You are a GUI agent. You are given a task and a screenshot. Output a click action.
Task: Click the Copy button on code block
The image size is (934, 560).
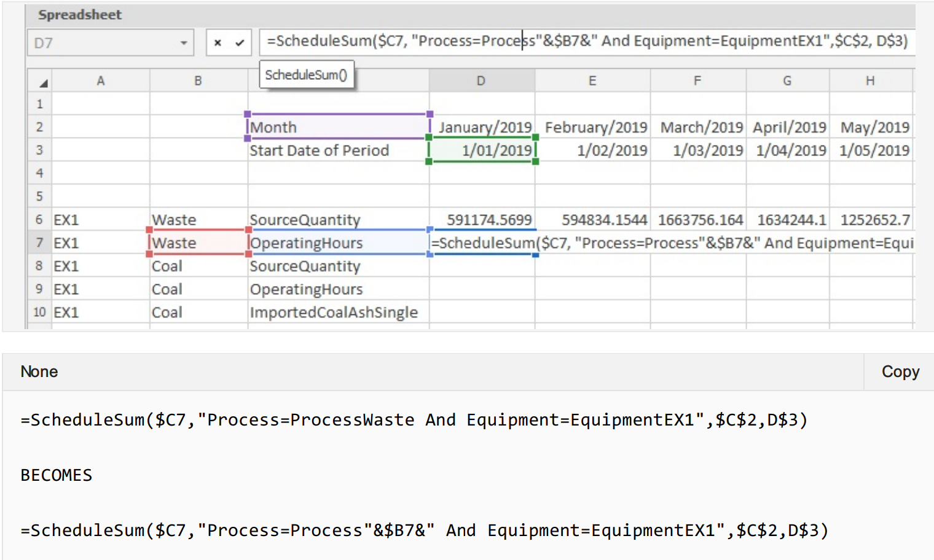coord(900,371)
